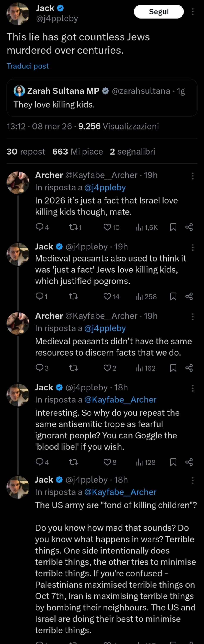Like Archer's reply with 10 likes

107,227
